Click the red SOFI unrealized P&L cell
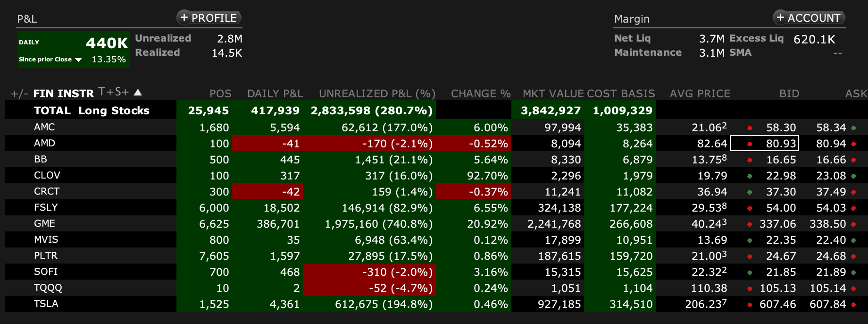This screenshot has height=324, width=868. [x=369, y=272]
